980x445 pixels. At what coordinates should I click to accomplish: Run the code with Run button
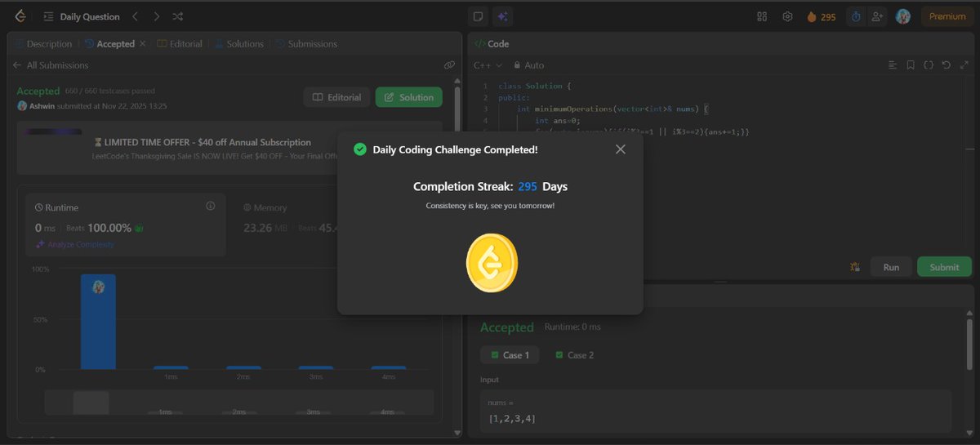tap(891, 267)
